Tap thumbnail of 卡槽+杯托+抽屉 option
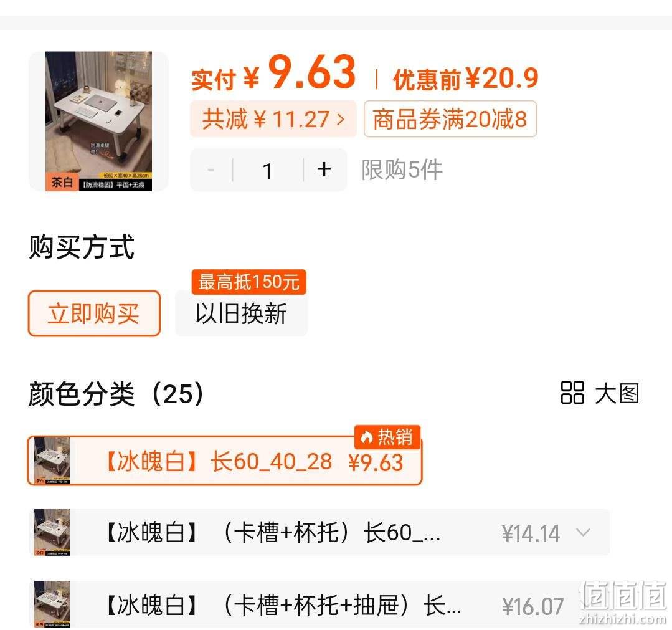 coord(52,604)
